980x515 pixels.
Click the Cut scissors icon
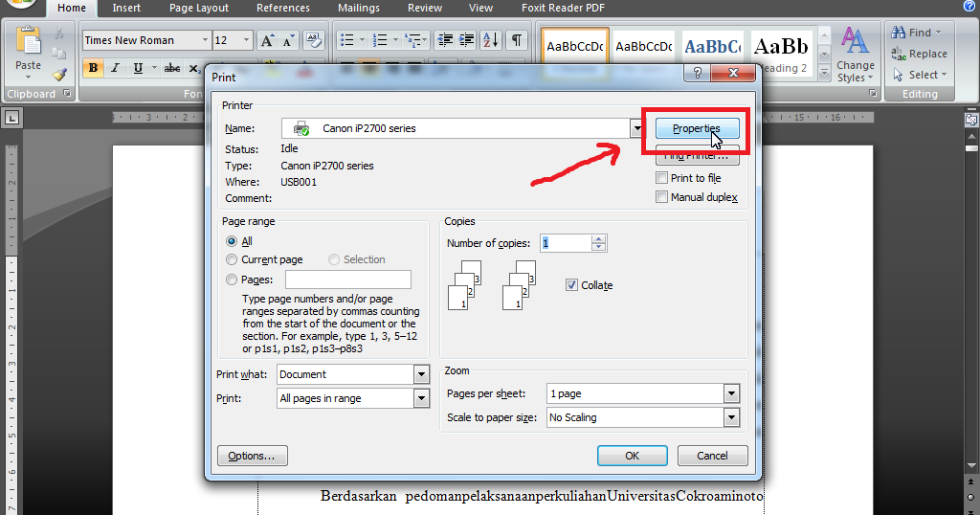(59, 33)
